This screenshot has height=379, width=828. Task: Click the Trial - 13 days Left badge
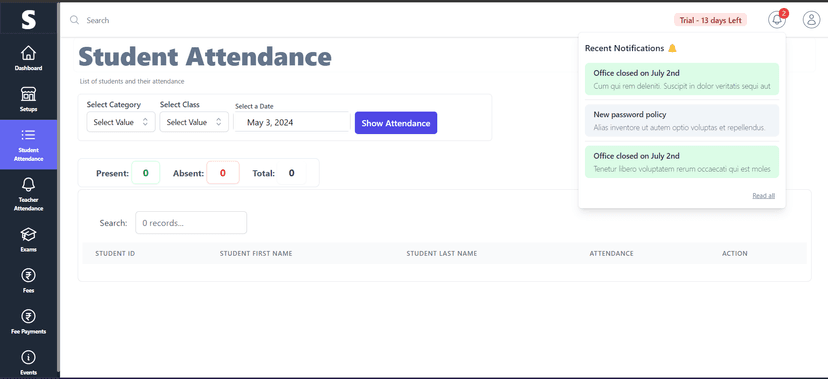(x=710, y=20)
